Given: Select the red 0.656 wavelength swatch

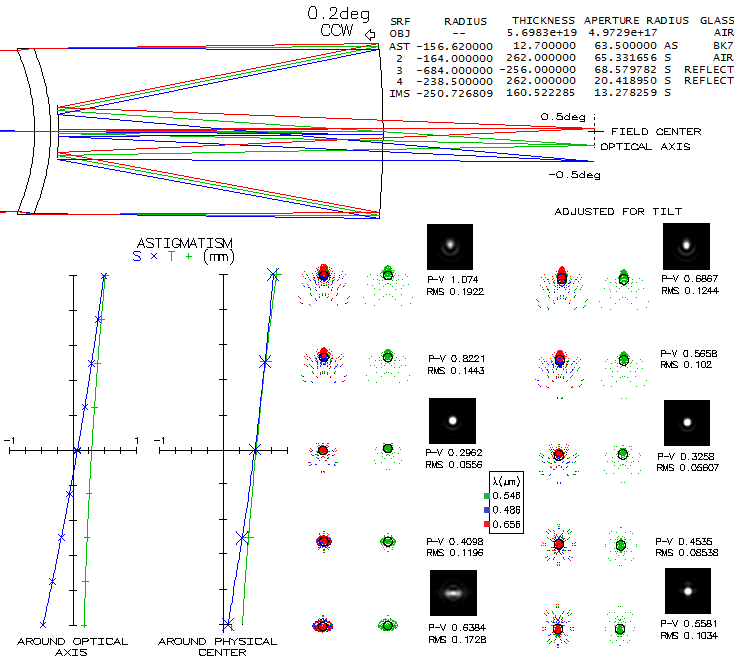Looking at the screenshot, I should (487, 523).
